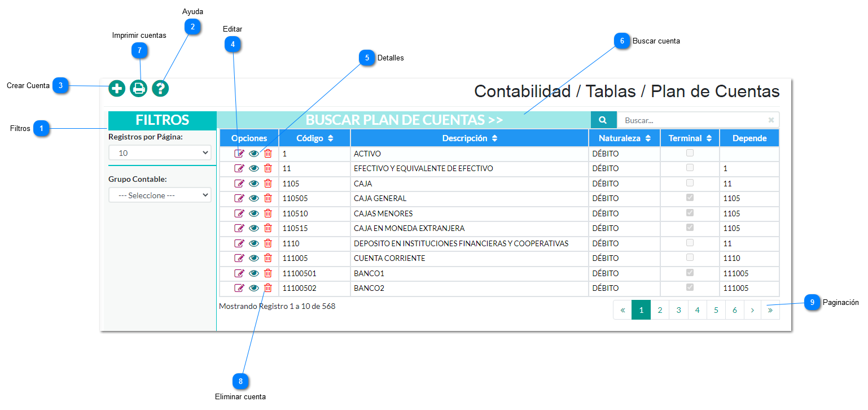Screen dimensions: 868x410
Task: Edit the BANCO2 account
Action: [x=239, y=288]
